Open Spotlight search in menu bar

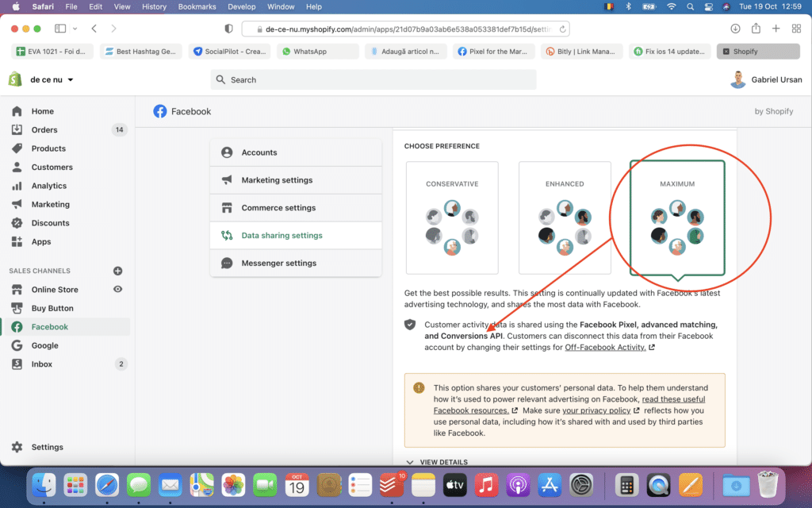pos(690,6)
